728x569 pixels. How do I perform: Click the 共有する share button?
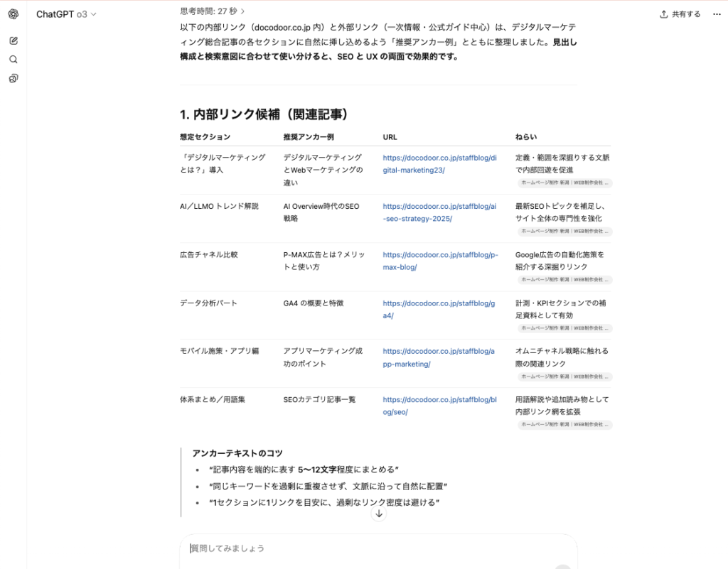coord(680,13)
